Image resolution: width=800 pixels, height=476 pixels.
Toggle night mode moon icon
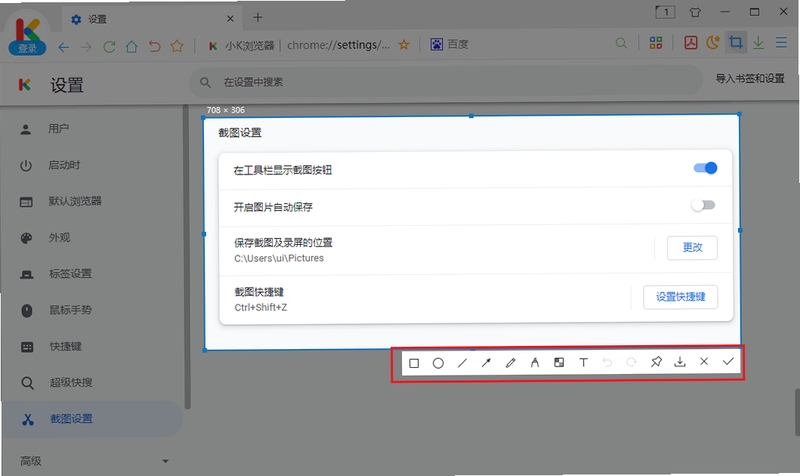pos(713,42)
